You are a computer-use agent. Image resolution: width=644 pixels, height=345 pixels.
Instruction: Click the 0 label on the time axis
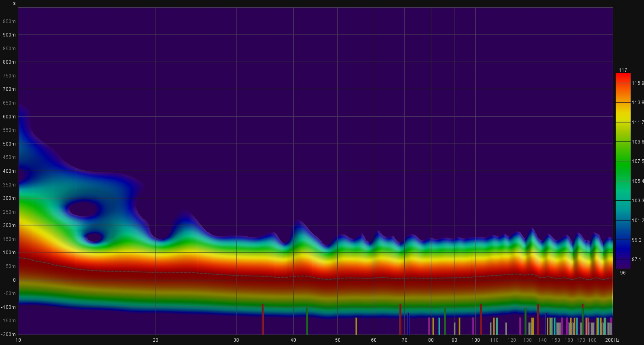(14, 280)
